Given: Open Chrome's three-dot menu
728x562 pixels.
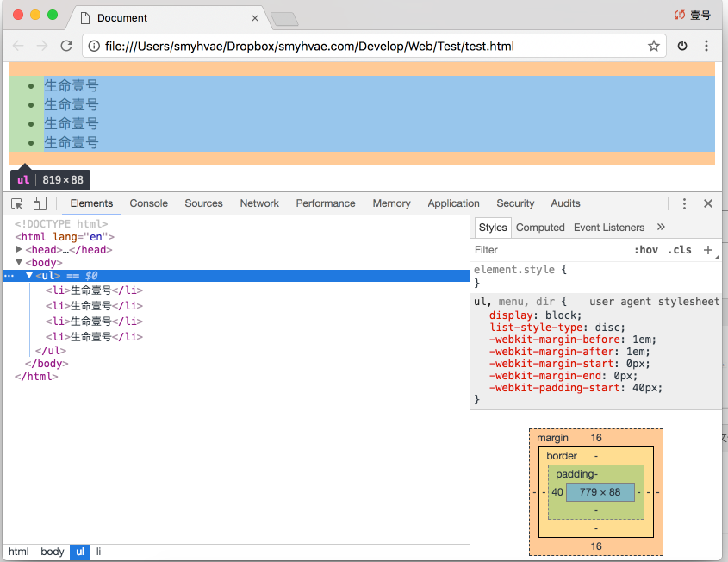Looking at the screenshot, I should coord(706,46).
